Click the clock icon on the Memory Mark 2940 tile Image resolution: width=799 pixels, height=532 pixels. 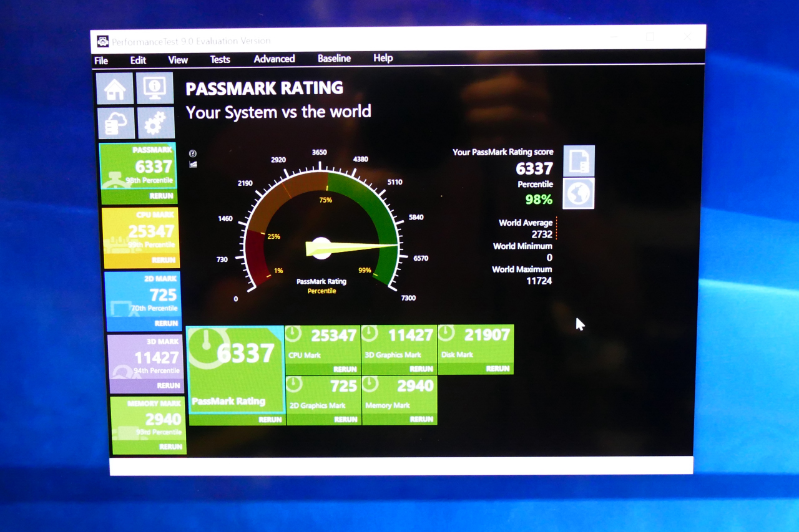click(x=370, y=384)
